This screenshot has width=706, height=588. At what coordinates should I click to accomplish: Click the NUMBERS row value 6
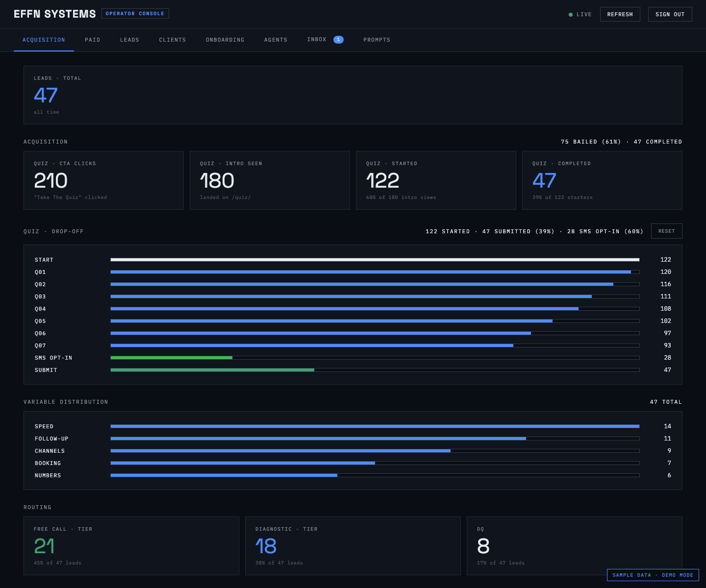tap(669, 475)
